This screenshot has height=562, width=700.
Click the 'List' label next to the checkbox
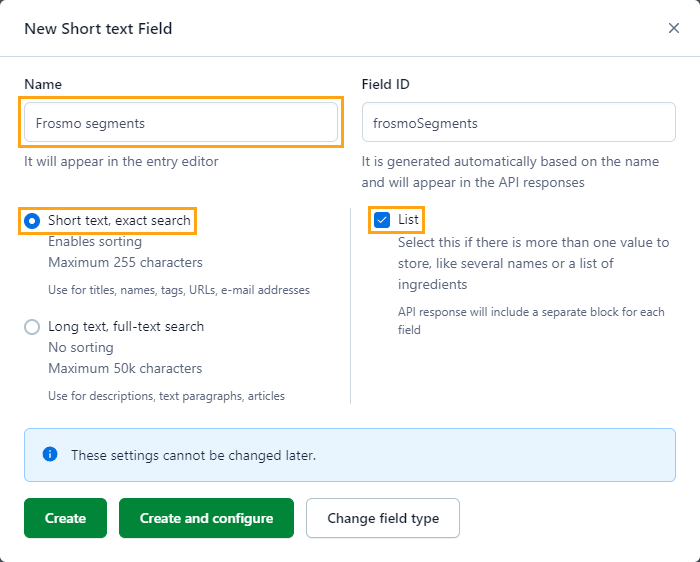(x=409, y=219)
